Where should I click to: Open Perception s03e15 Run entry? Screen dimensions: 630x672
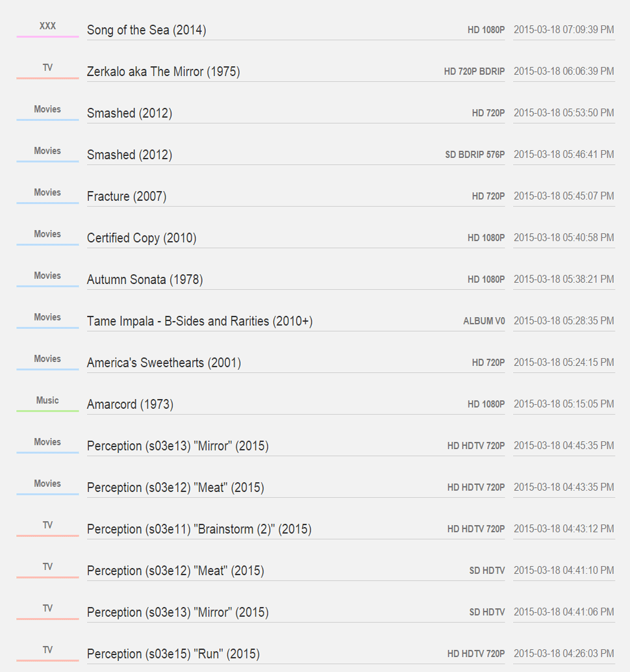173,654
